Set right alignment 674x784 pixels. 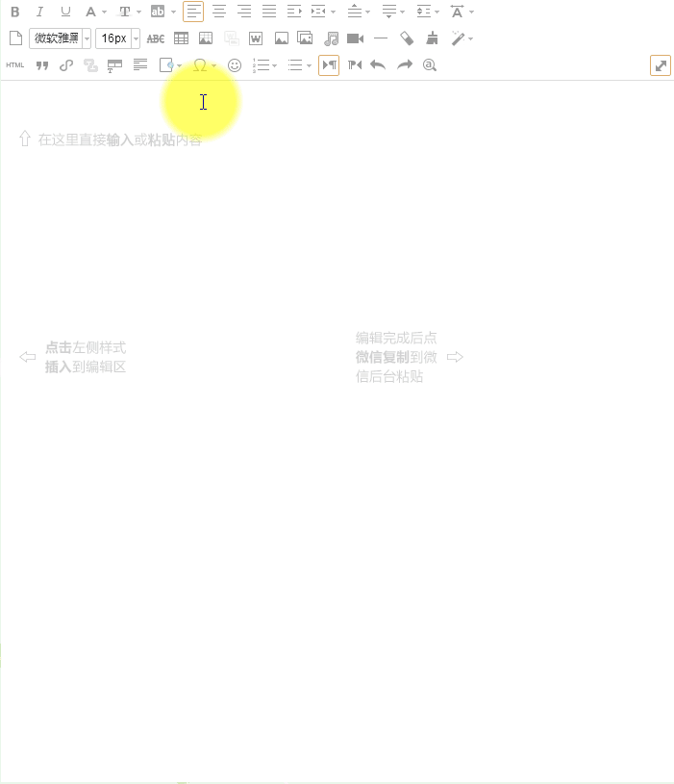(x=244, y=12)
